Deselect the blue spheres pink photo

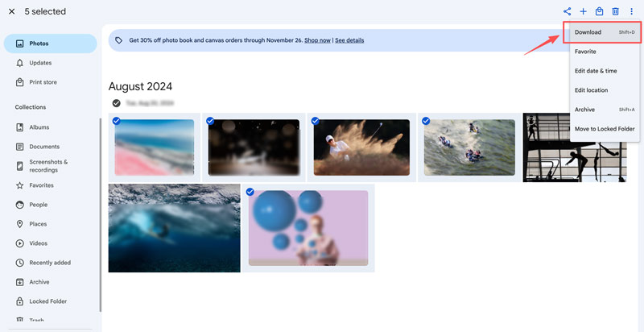pyautogui.click(x=250, y=192)
